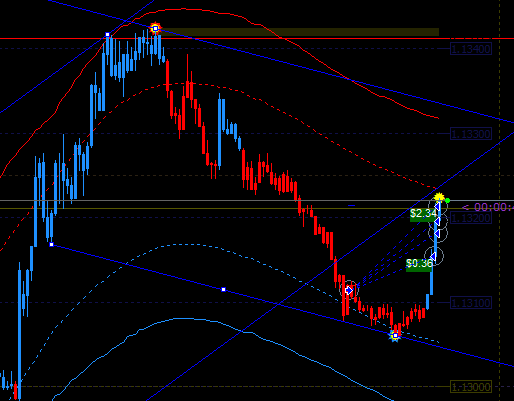
Task: Click the 1.13000 price level label
Action: point(471,387)
